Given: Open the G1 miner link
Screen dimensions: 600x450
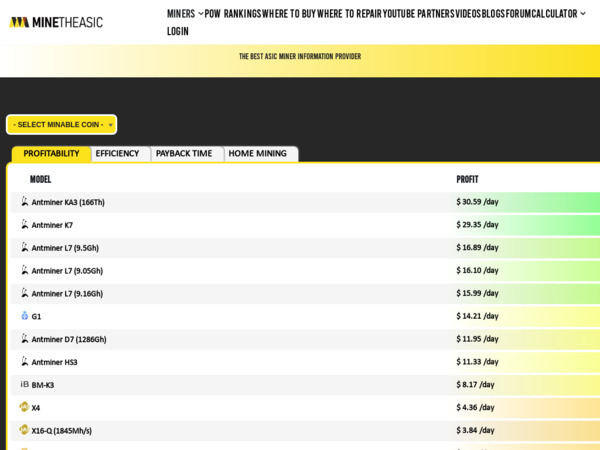Looking at the screenshot, I should point(36,316).
